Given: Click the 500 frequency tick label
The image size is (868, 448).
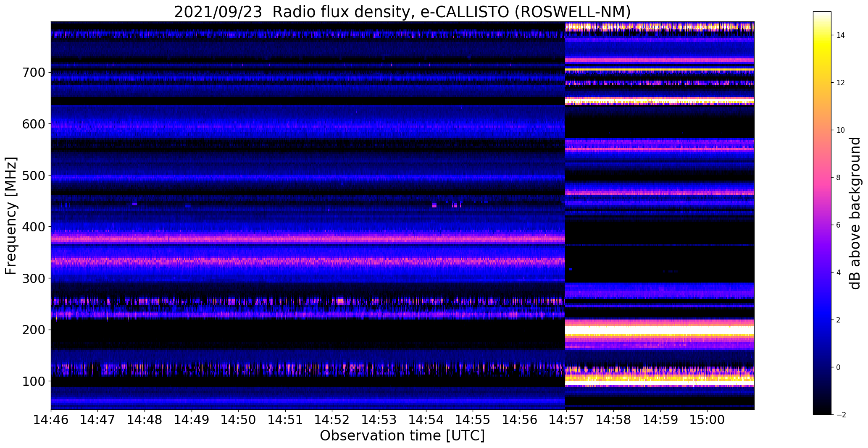Looking at the screenshot, I should pyautogui.click(x=34, y=176).
